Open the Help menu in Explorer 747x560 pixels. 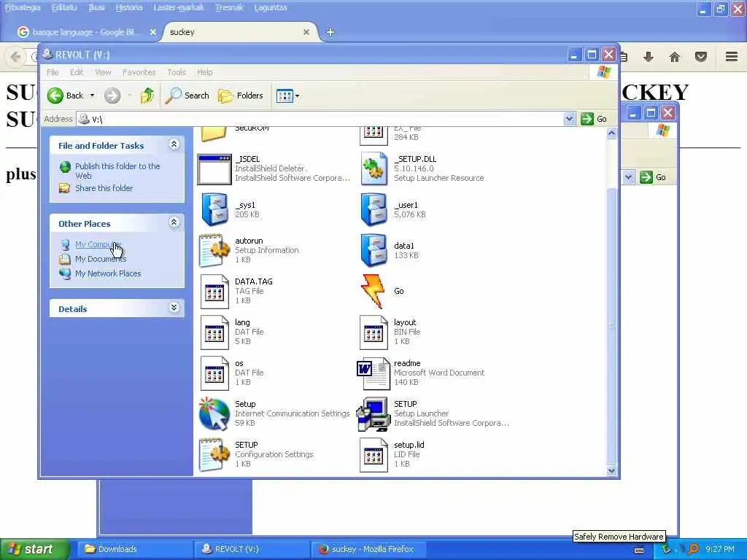pos(205,72)
